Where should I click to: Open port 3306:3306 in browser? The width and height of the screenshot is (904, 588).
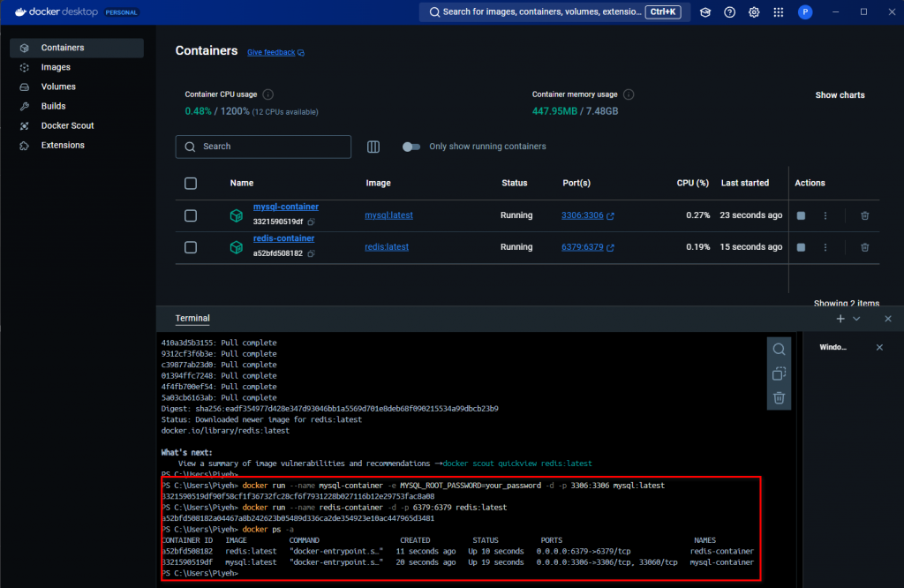pyautogui.click(x=587, y=215)
